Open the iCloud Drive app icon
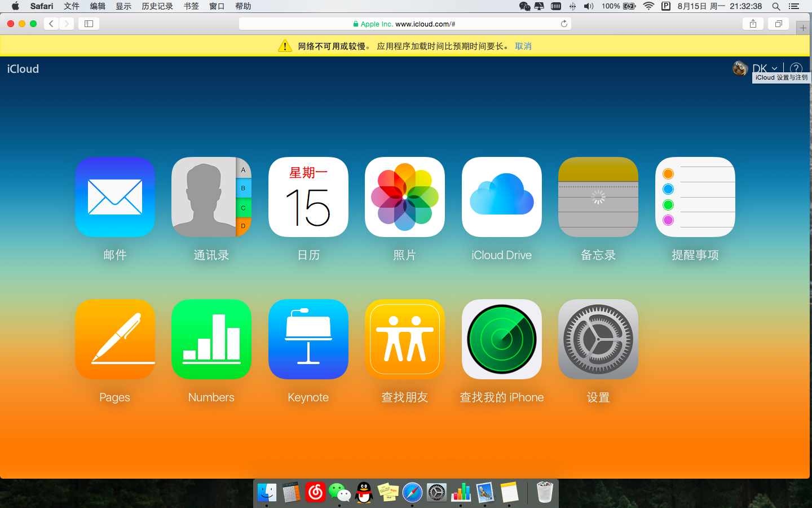 (x=502, y=197)
